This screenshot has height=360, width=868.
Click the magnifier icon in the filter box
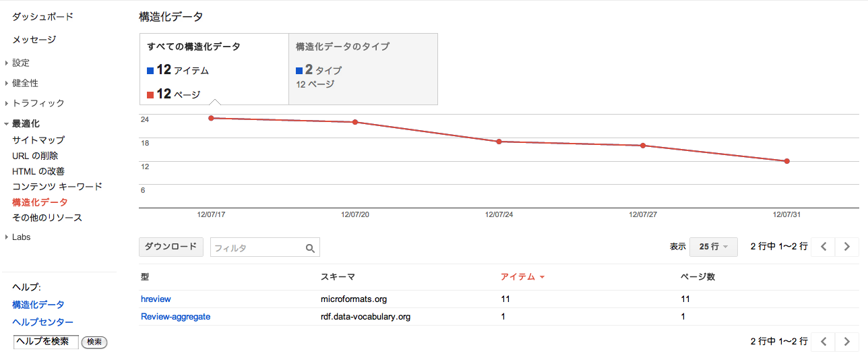click(x=310, y=248)
